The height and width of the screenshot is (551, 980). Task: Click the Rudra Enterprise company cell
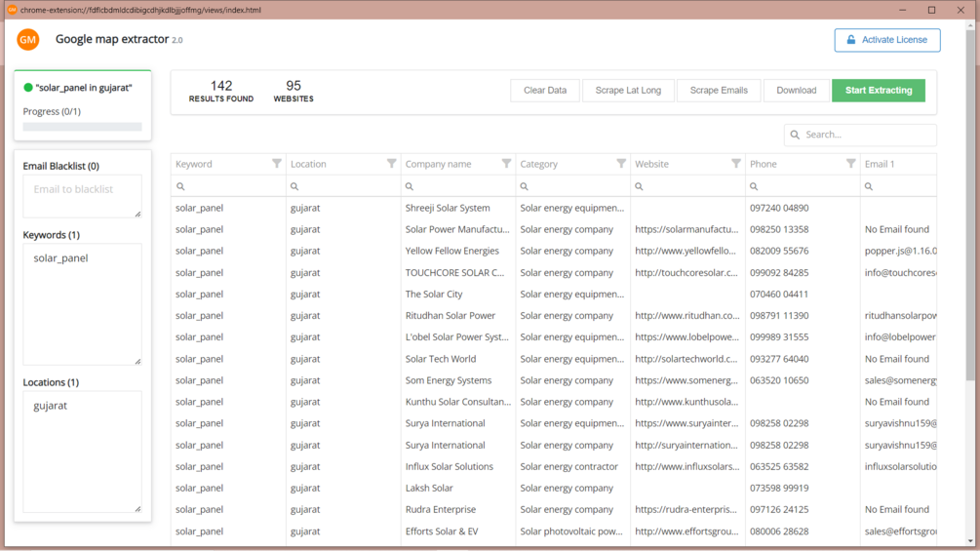pos(458,510)
